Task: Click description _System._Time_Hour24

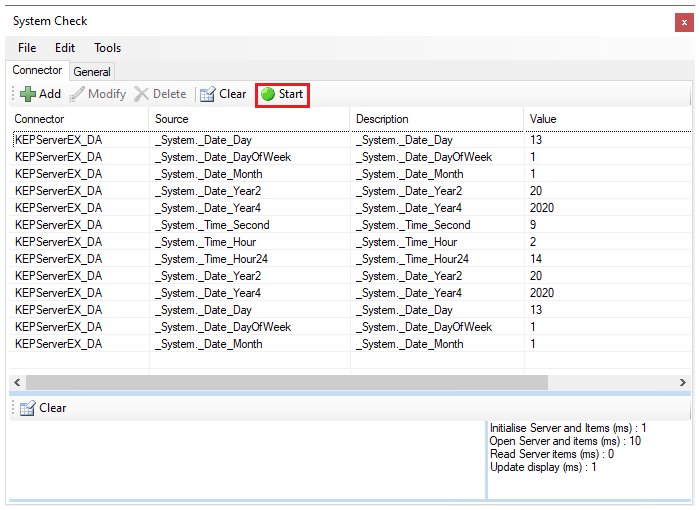Action: pyautogui.click(x=412, y=259)
